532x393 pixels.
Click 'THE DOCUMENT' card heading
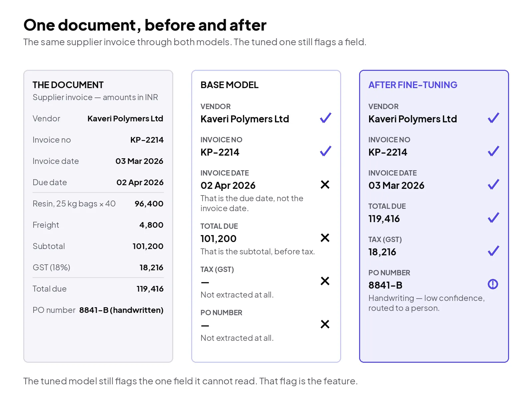tap(68, 85)
